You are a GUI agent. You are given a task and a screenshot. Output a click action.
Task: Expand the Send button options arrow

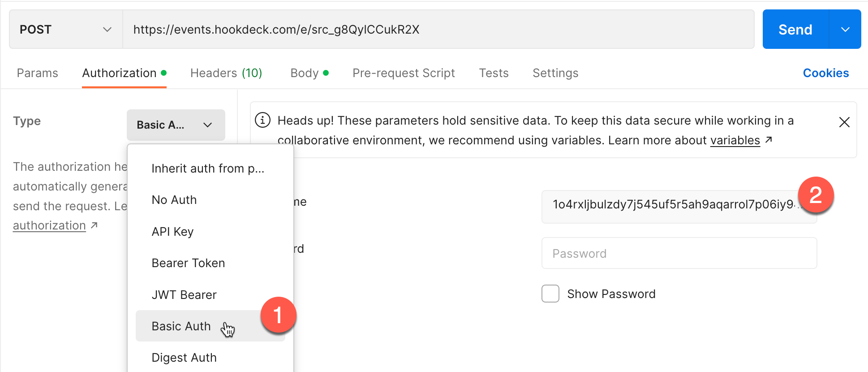pos(845,30)
